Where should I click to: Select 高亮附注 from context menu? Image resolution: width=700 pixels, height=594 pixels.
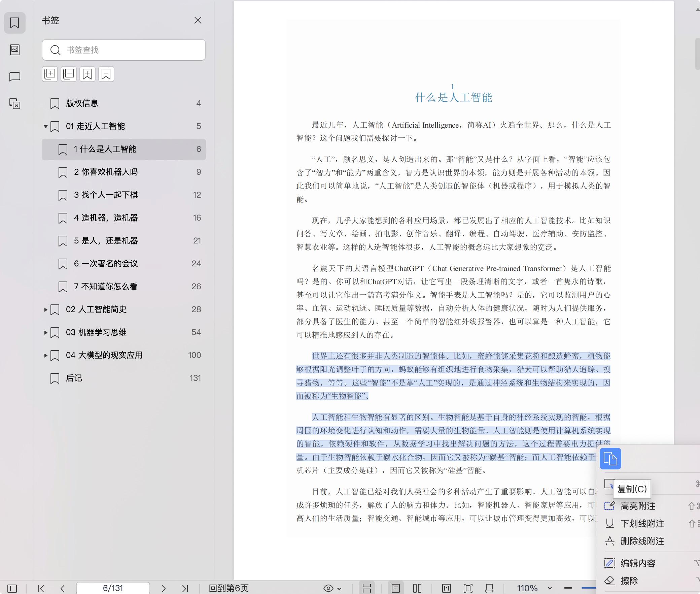(638, 506)
